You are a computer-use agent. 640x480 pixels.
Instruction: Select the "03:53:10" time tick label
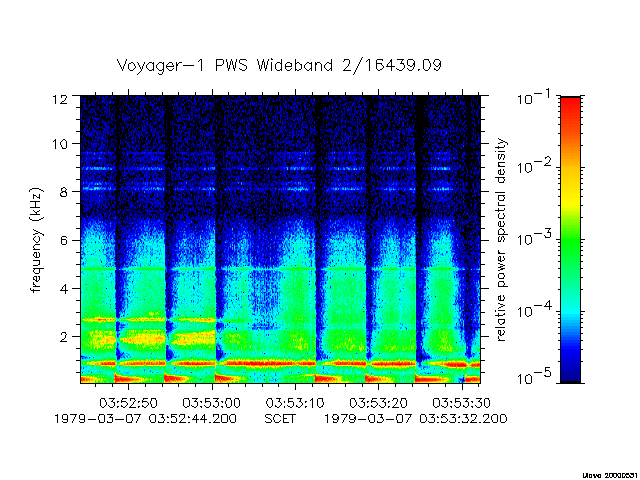pyautogui.click(x=295, y=403)
